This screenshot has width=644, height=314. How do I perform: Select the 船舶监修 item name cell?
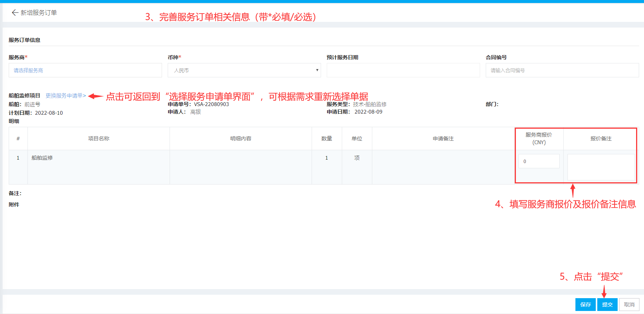click(x=99, y=167)
